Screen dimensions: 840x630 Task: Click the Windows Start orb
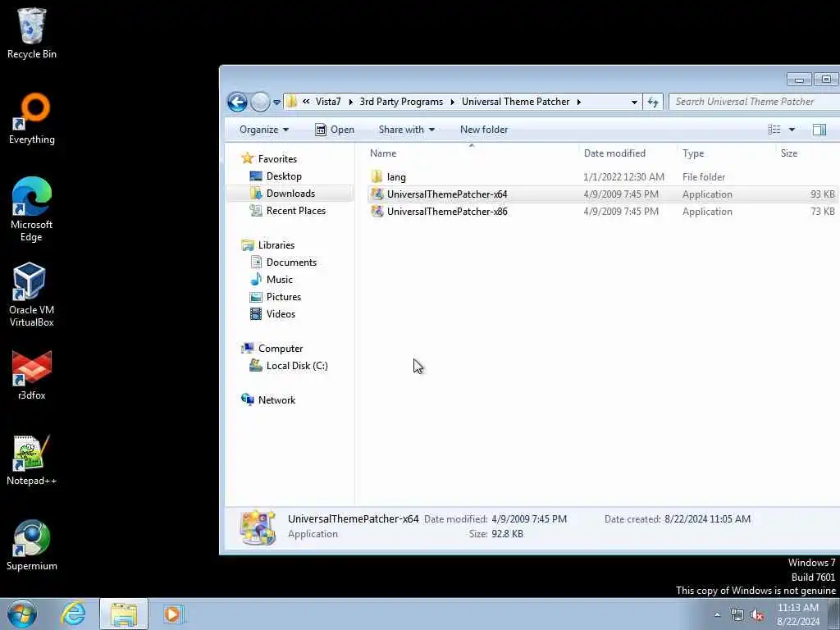[22, 614]
